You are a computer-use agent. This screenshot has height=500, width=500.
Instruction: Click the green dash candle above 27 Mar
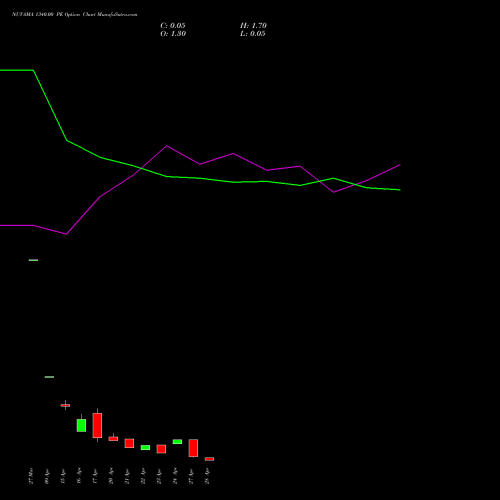click(33, 260)
